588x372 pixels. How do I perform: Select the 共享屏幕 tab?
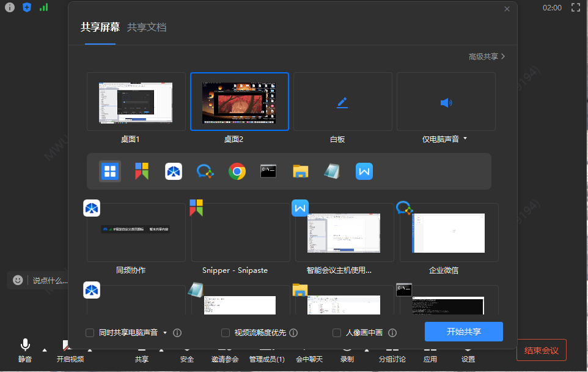[x=100, y=28]
